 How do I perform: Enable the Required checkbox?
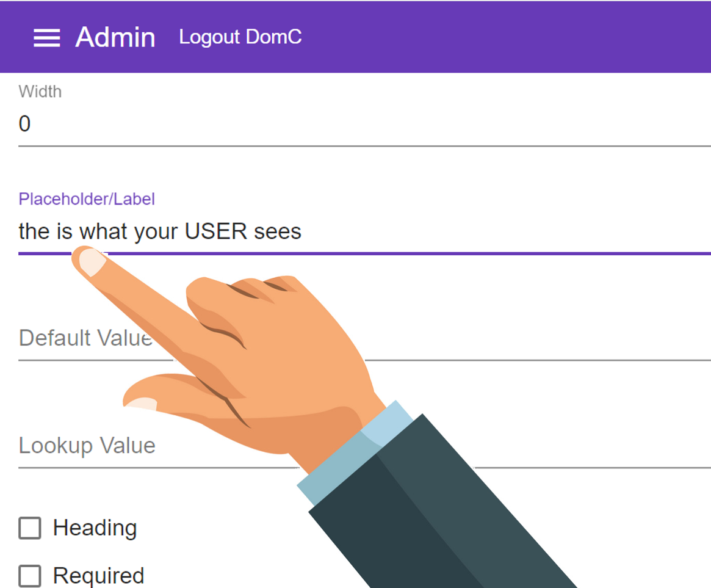click(x=30, y=576)
